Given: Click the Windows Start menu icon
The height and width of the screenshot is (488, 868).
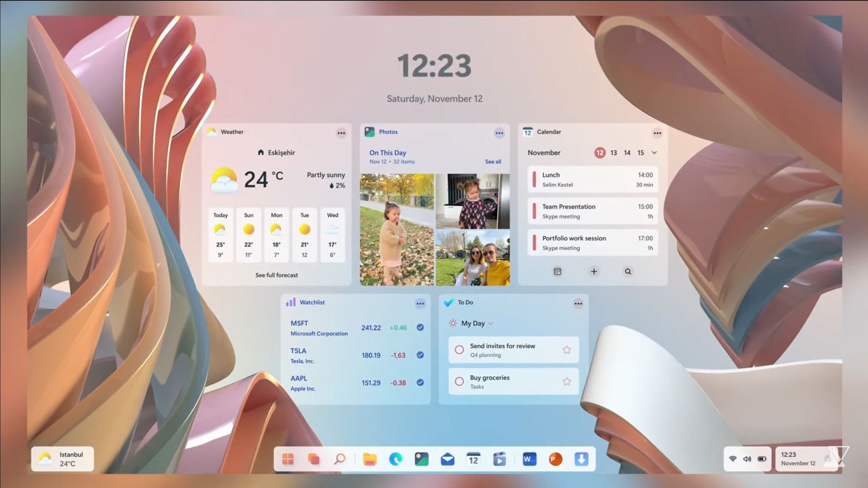Looking at the screenshot, I should (x=289, y=458).
